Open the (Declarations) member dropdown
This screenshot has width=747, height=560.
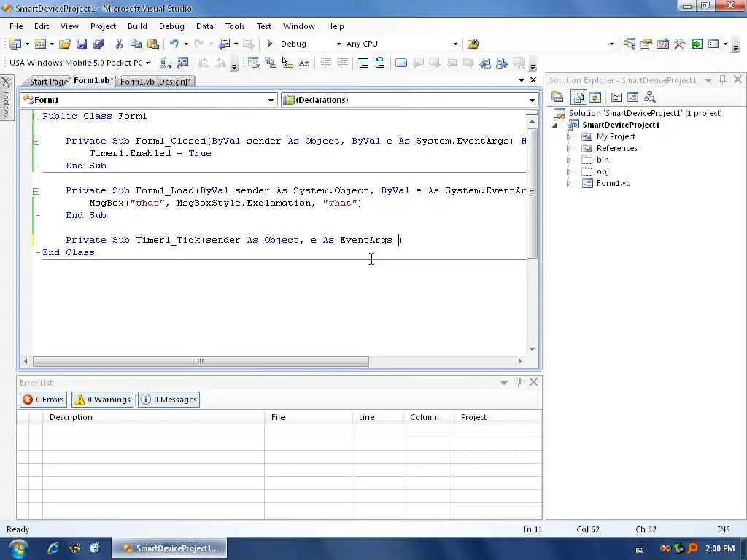click(532, 100)
